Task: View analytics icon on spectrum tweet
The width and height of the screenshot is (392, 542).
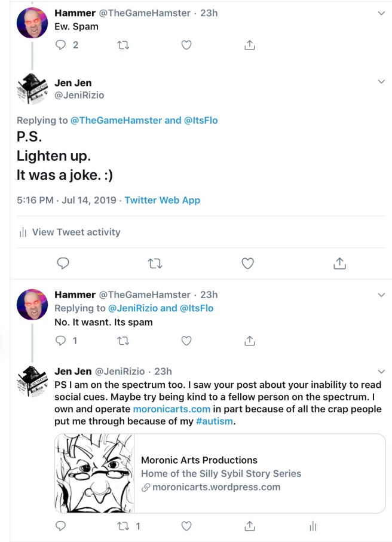Action: point(313,526)
